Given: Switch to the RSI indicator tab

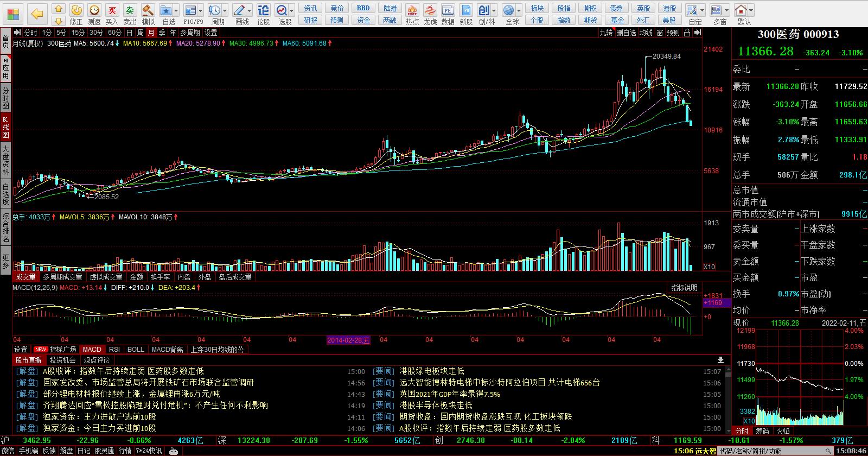Looking at the screenshot, I should click(114, 350).
